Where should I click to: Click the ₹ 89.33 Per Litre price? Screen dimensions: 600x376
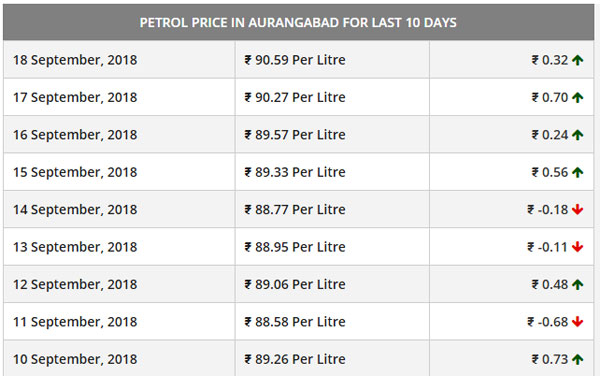tap(295, 173)
